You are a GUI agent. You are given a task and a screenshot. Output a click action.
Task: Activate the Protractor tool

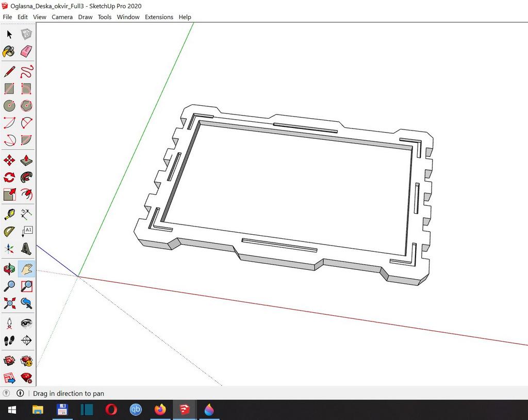pos(9,232)
